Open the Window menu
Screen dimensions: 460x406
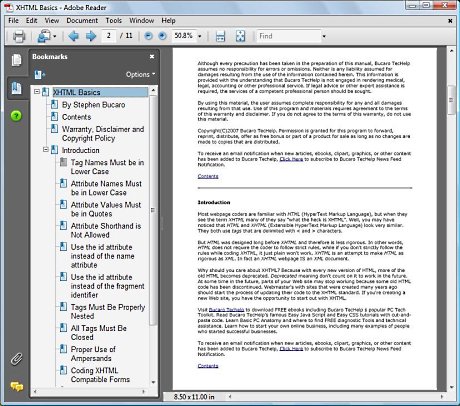pyautogui.click(x=141, y=21)
